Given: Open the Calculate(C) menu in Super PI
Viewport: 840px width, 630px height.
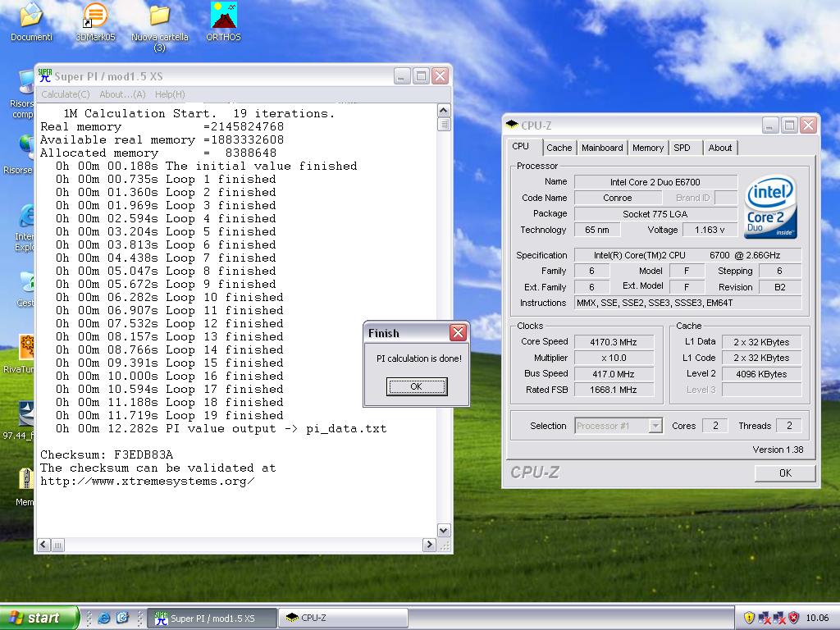Looking at the screenshot, I should [x=66, y=94].
